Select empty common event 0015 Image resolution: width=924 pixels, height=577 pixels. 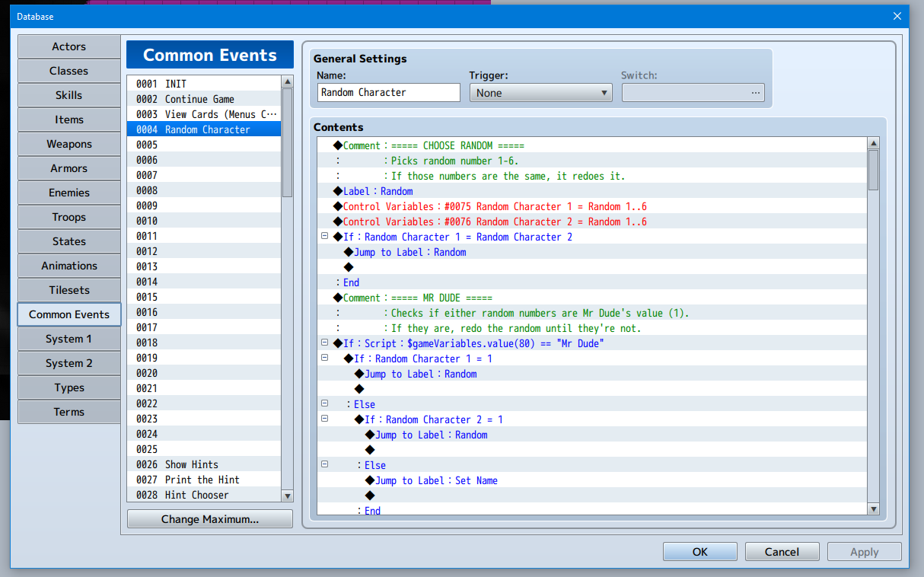coord(204,297)
